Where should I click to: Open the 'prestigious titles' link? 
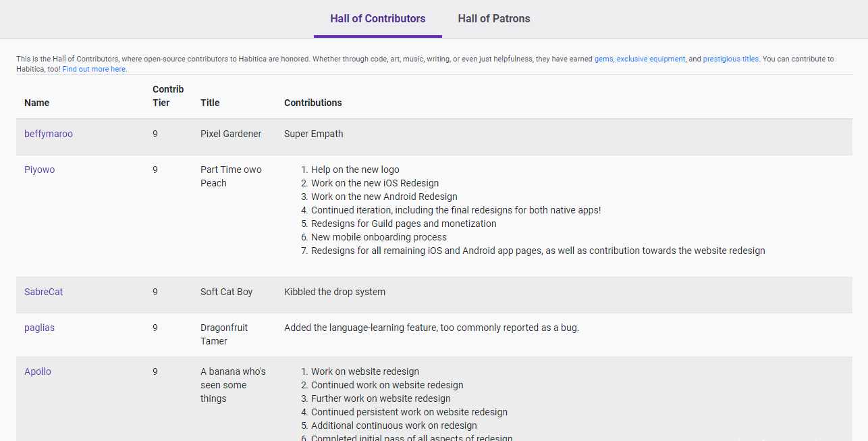730,59
